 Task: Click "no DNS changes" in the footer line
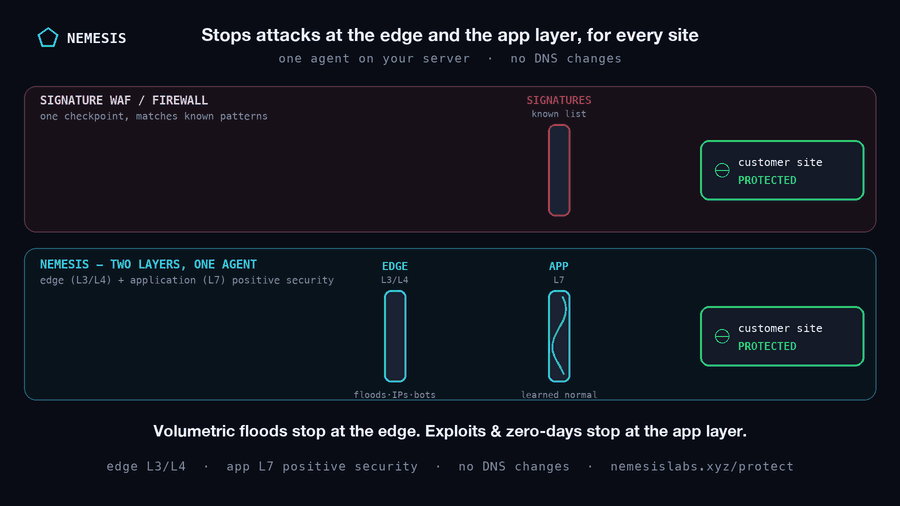(514, 466)
